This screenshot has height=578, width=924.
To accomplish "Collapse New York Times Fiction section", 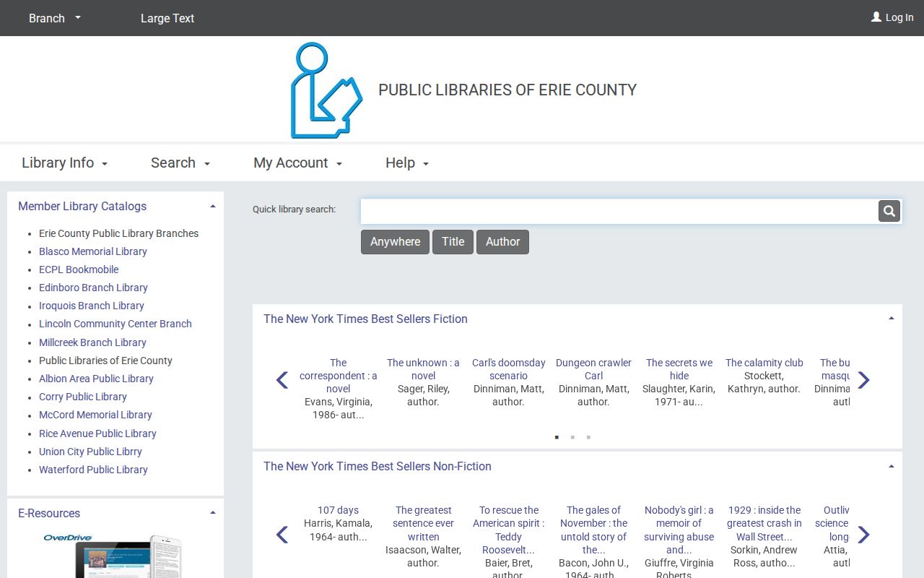I will [x=892, y=319].
